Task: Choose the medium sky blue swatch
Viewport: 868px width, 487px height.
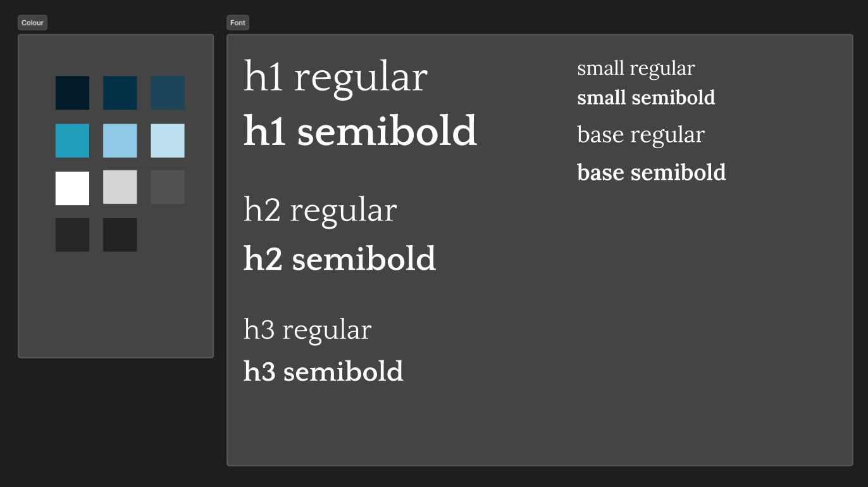Action: pos(120,140)
